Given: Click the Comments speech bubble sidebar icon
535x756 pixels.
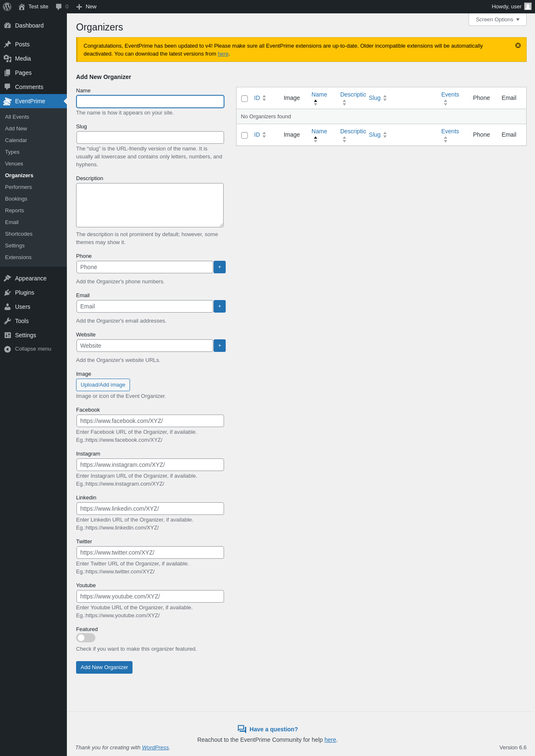Looking at the screenshot, I should (8, 87).
